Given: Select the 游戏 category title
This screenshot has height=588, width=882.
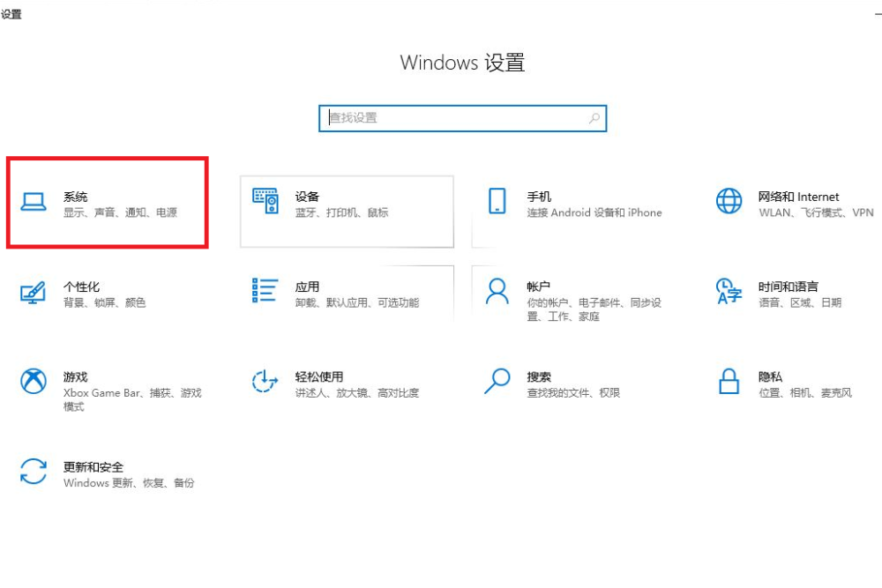Looking at the screenshot, I should 75,376.
